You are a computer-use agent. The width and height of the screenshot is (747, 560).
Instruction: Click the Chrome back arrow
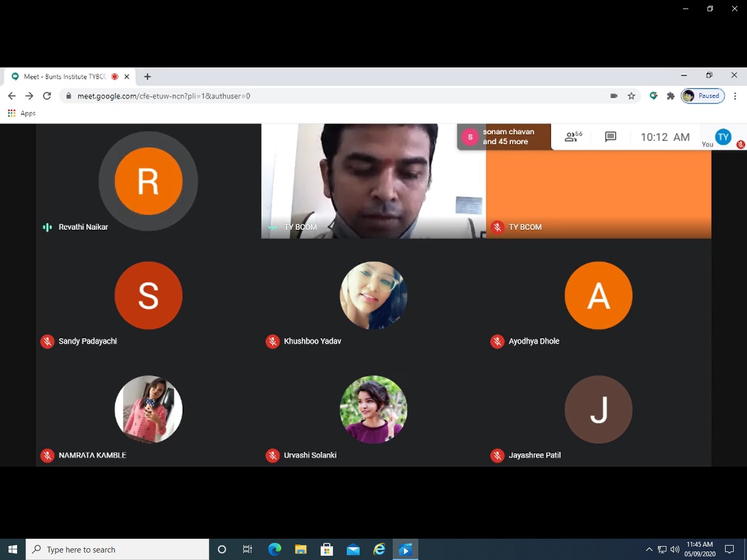pyautogui.click(x=12, y=96)
